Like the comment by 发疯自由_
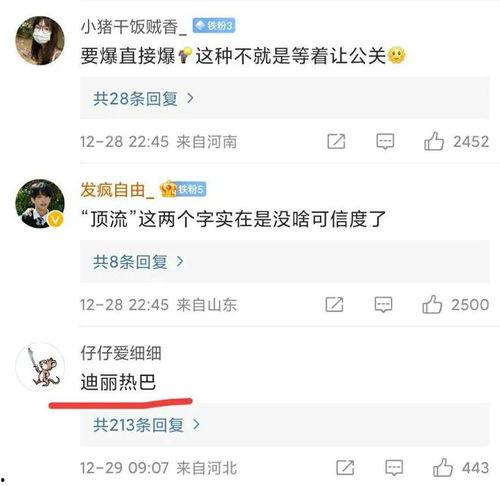Image resolution: width=500 pixels, height=486 pixels. pyautogui.click(x=432, y=304)
